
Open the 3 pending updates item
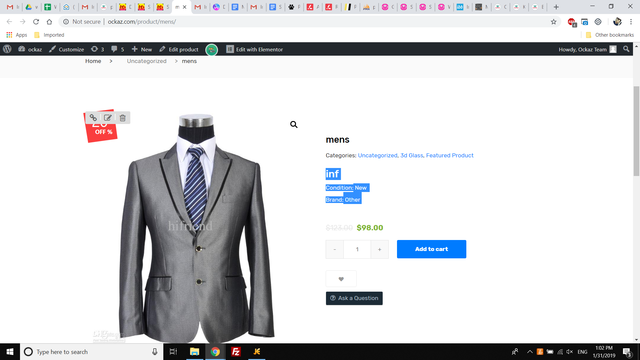[x=98, y=49]
